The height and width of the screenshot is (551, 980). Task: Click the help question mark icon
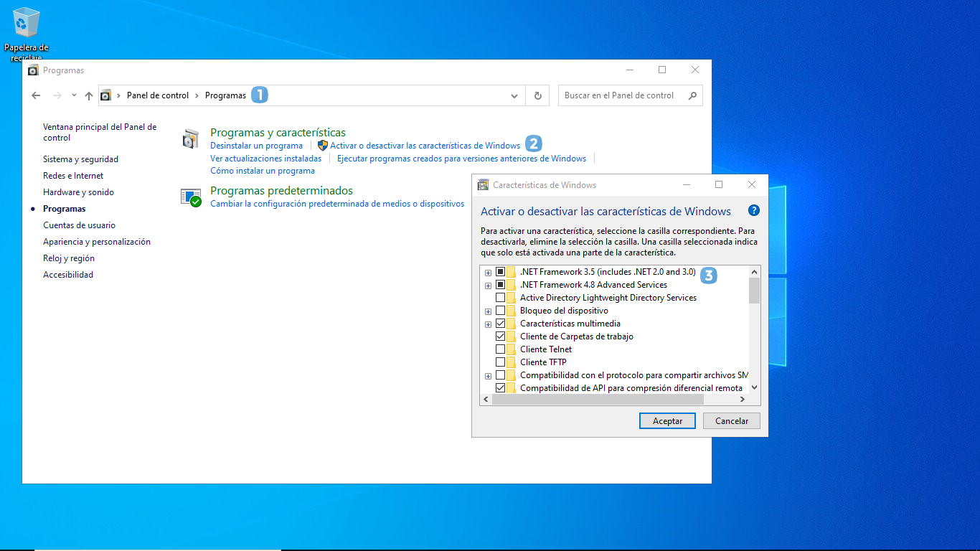pyautogui.click(x=753, y=210)
